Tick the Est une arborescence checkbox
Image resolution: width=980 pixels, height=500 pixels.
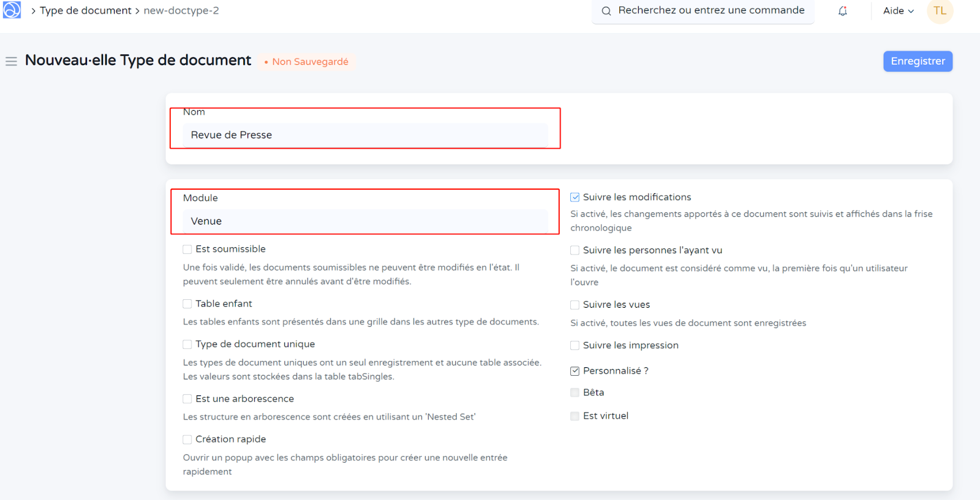187,399
